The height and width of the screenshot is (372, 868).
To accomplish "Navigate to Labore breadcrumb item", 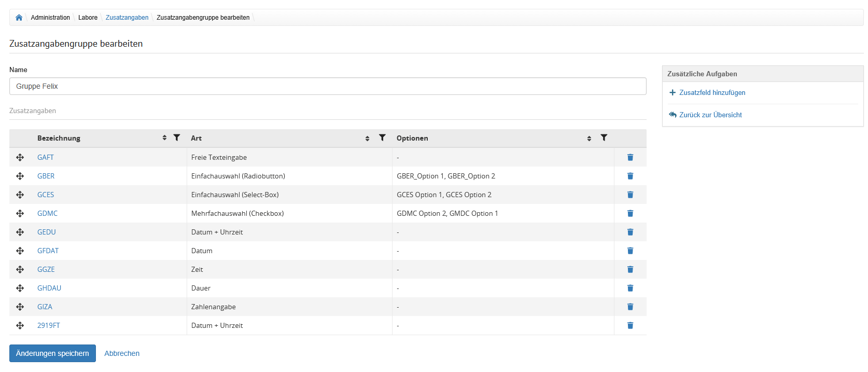I will [88, 18].
